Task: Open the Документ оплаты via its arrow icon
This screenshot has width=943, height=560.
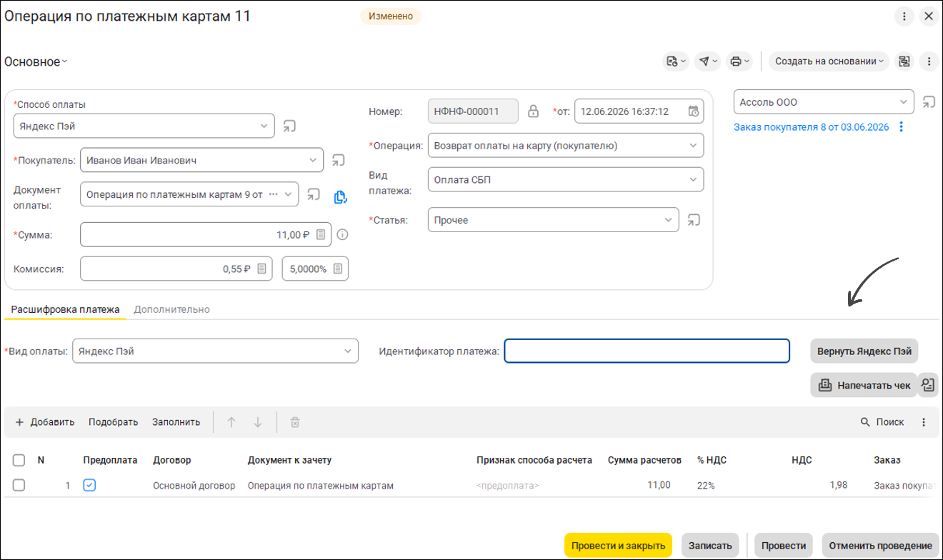Action: (x=314, y=194)
